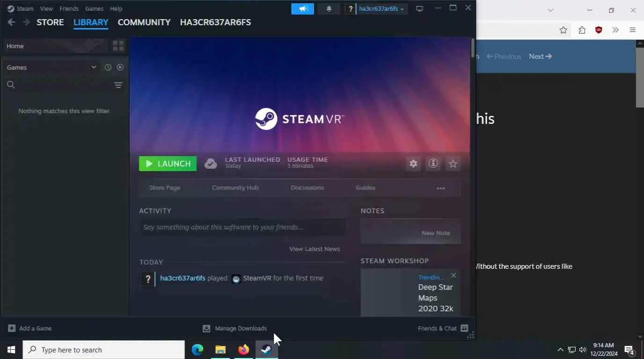Open the more links ellipsis
The width and height of the screenshot is (644, 359).
pyautogui.click(x=440, y=188)
